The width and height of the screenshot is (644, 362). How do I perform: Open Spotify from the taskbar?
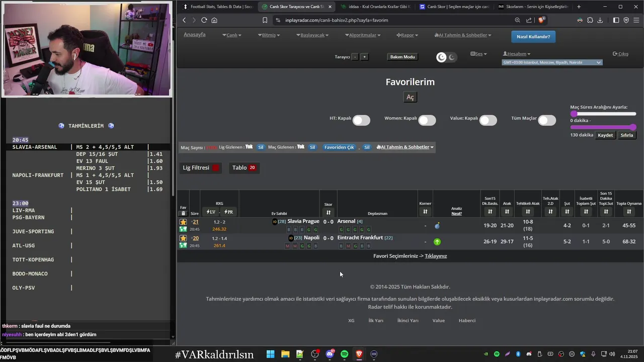coord(345,354)
